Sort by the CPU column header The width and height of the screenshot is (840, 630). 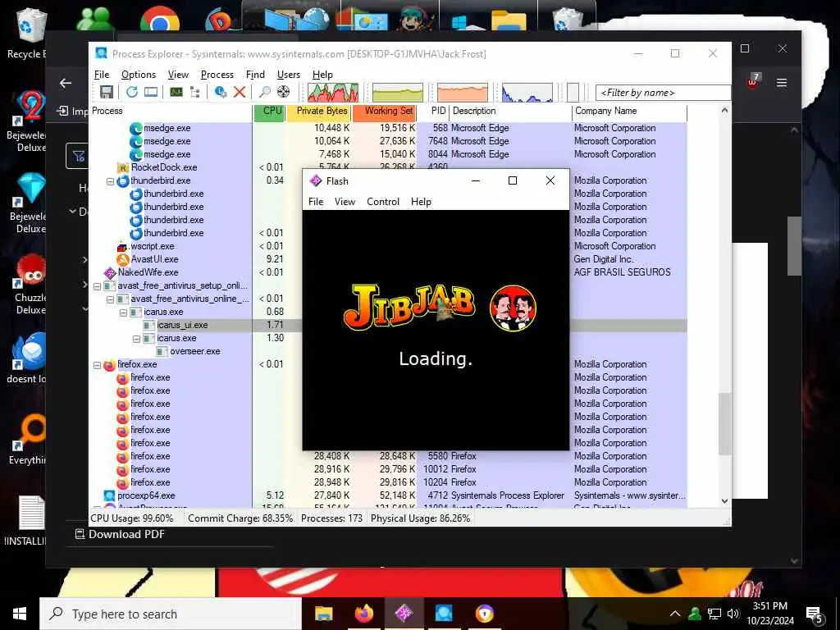pyautogui.click(x=270, y=112)
